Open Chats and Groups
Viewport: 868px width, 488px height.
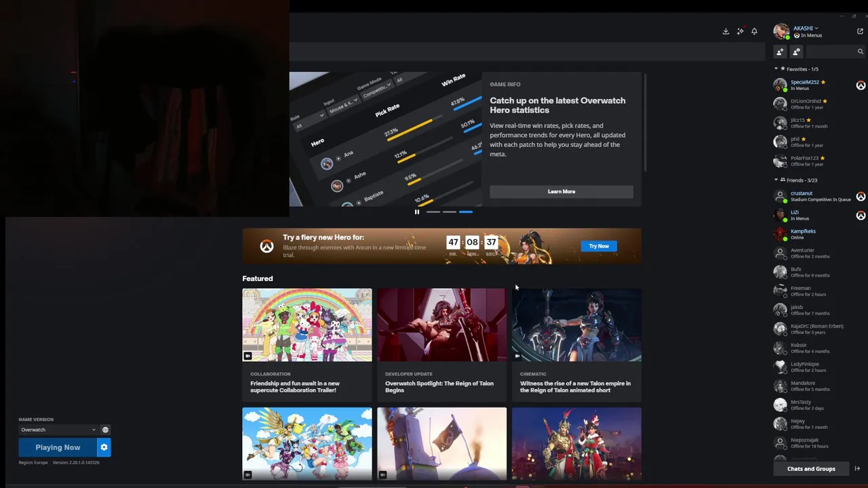811,468
